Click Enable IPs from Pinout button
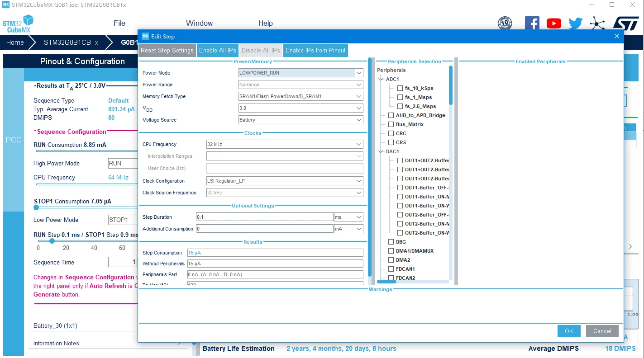644x358 pixels. [315, 50]
